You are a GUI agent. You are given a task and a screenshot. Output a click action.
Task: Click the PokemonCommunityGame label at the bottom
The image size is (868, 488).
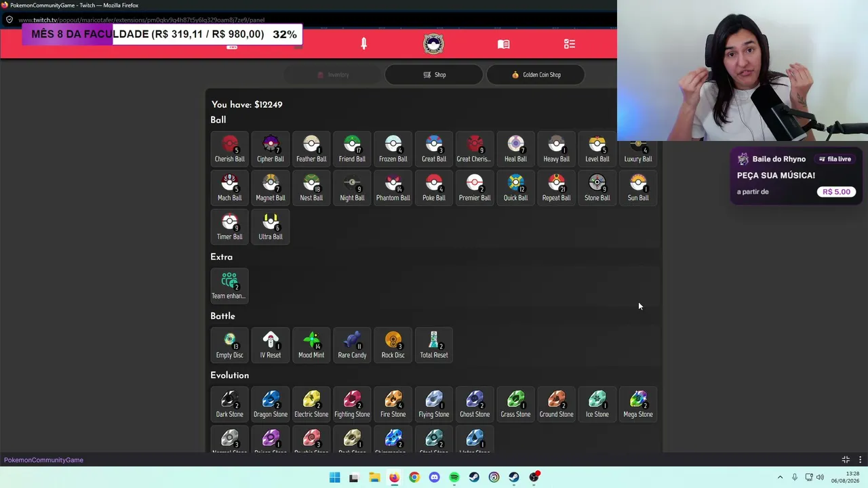43,460
